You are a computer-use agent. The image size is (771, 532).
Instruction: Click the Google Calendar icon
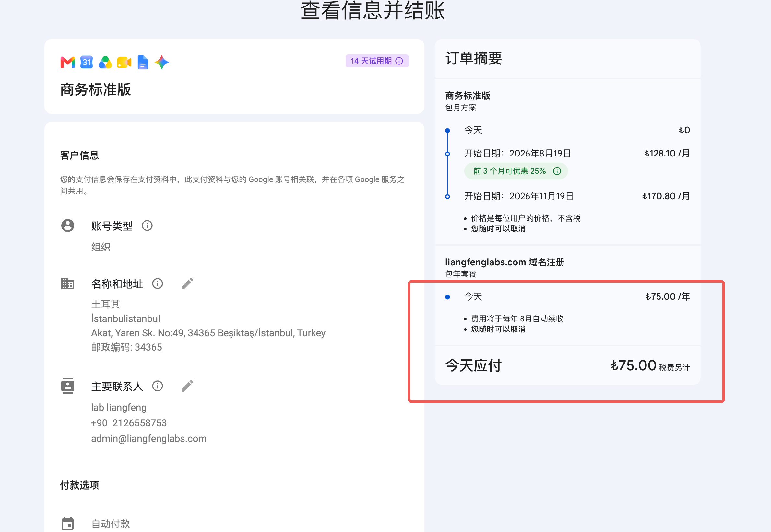tap(87, 62)
